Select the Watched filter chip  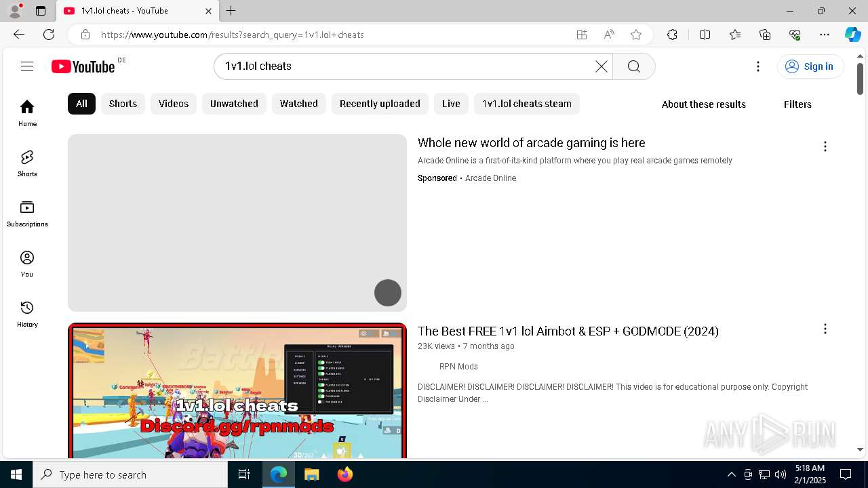tap(299, 104)
